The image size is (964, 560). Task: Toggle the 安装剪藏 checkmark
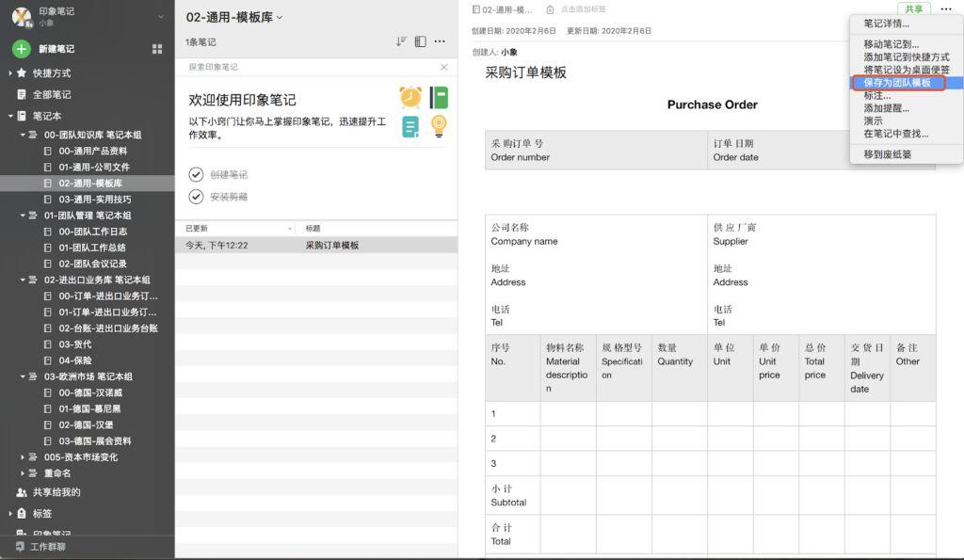[196, 197]
